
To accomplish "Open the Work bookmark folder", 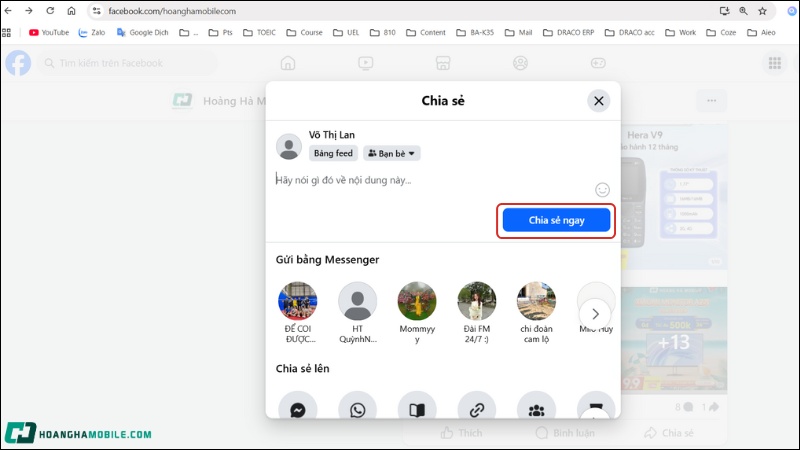I will click(681, 33).
